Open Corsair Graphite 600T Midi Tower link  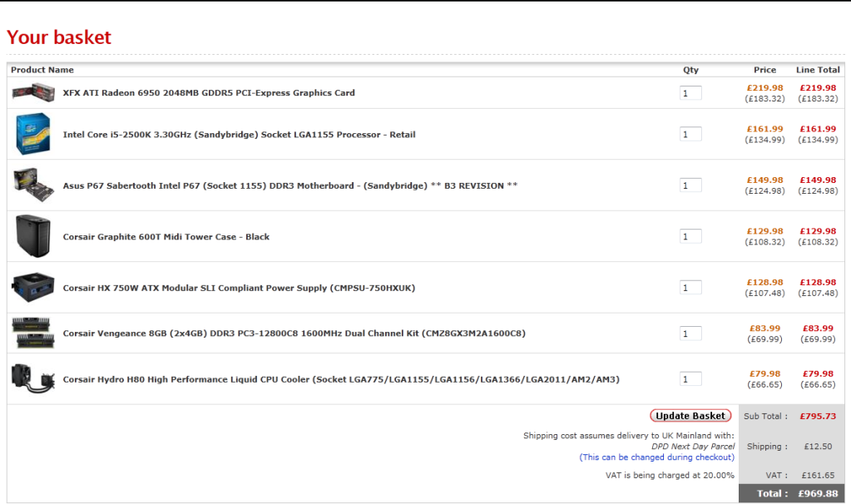click(x=166, y=236)
